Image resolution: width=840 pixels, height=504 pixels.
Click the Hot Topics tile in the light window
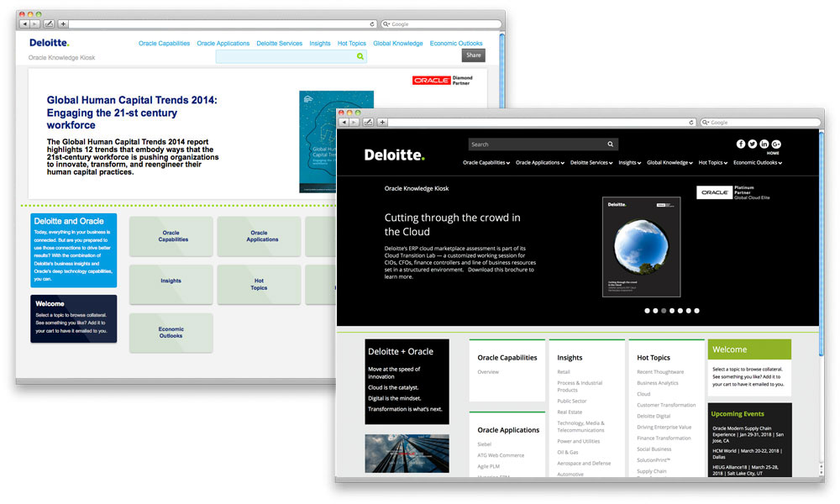pos(259,285)
